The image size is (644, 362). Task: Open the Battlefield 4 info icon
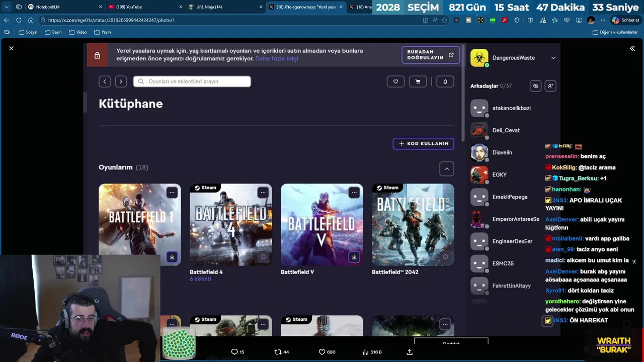coord(263,257)
